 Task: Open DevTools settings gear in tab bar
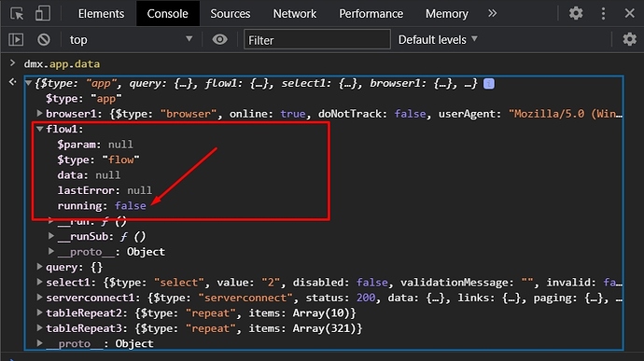coord(576,13)
